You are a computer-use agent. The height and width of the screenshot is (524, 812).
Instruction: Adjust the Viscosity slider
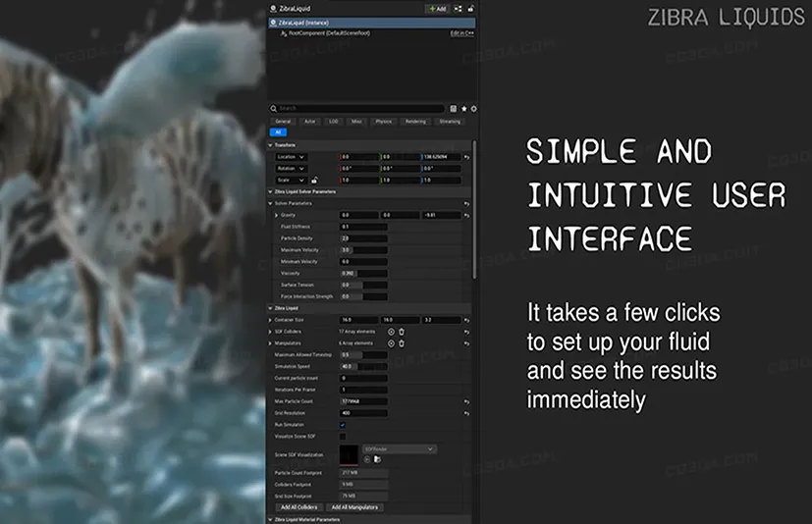tap(363, 274)
